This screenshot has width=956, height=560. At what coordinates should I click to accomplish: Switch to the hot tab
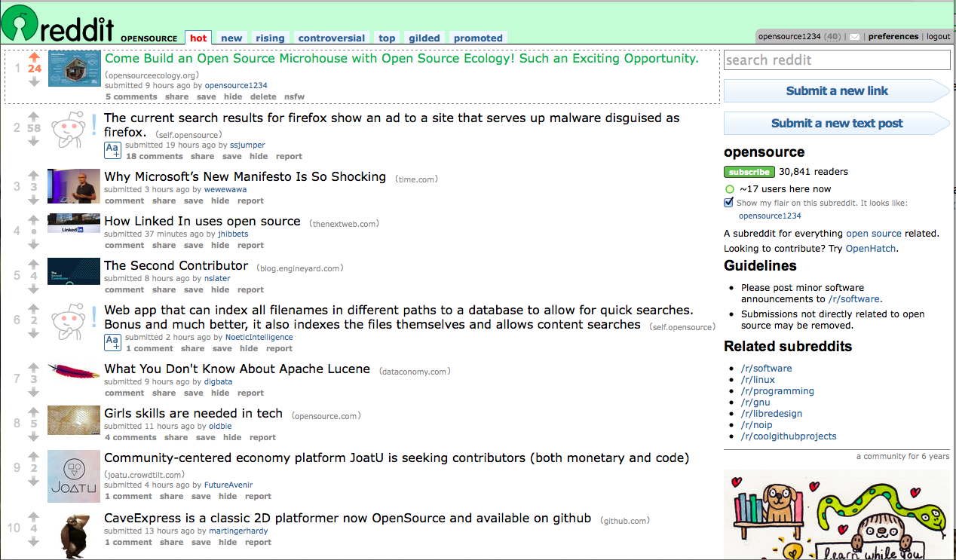pos(198,38)
